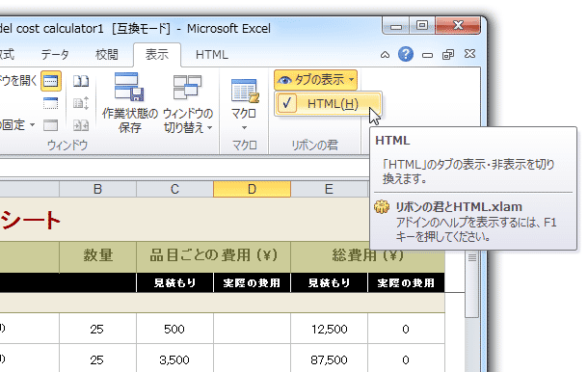Expand the タブの表示 dropdown button

pos(315,80)
